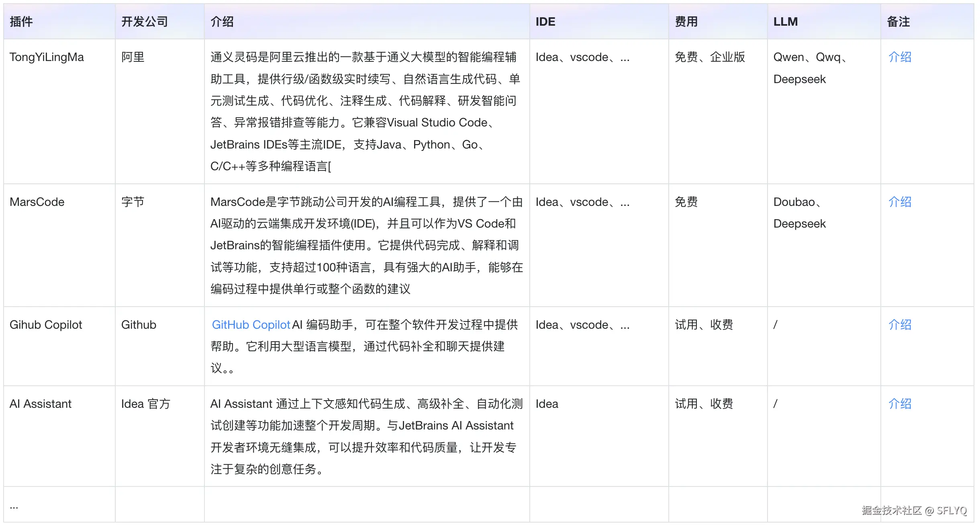The height and width of the screenshot is (529, 980).
Task: Click the 备注 column header
Action: coord(898,22)
